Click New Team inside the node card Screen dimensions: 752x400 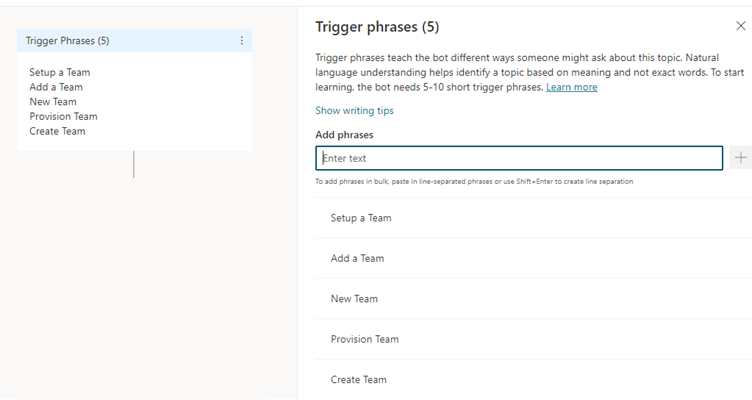click(53, 102)
